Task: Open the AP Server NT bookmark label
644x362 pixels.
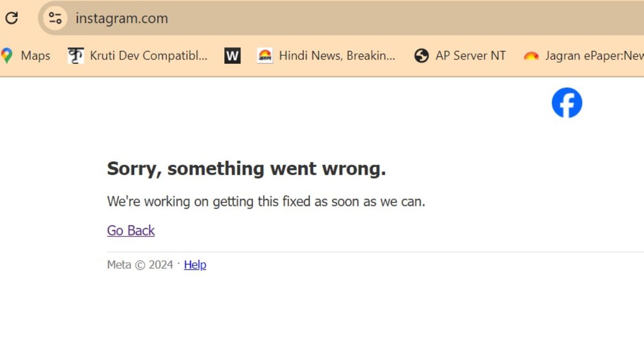Action: point(471,55)
